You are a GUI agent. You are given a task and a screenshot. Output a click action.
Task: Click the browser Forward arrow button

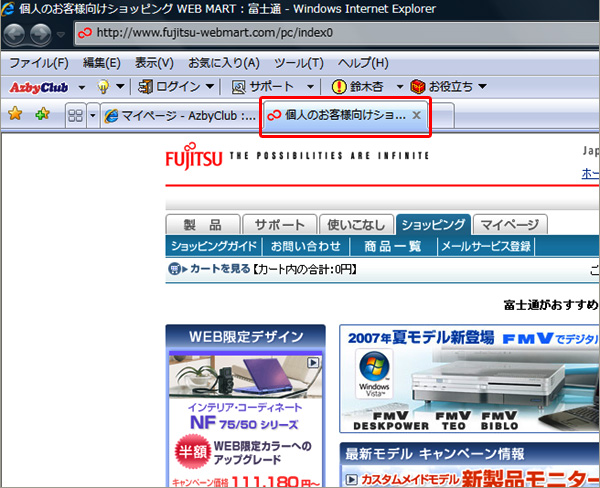41,34
